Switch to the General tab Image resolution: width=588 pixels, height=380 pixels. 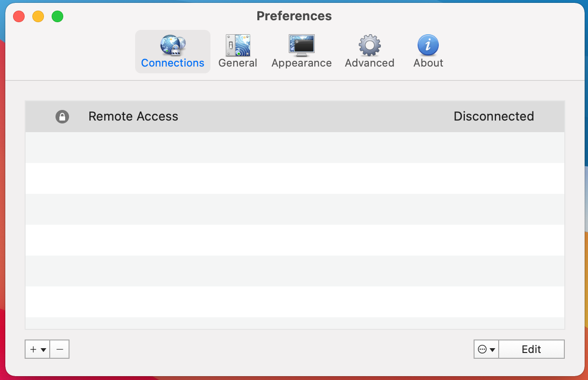point(238,63)
